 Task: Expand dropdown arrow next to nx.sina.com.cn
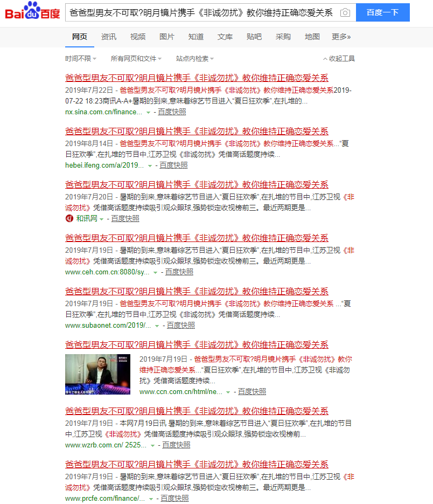(148, 113)
